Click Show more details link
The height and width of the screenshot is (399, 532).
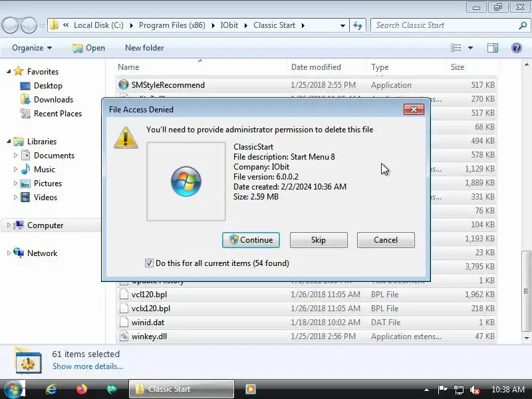pos(88,366)
